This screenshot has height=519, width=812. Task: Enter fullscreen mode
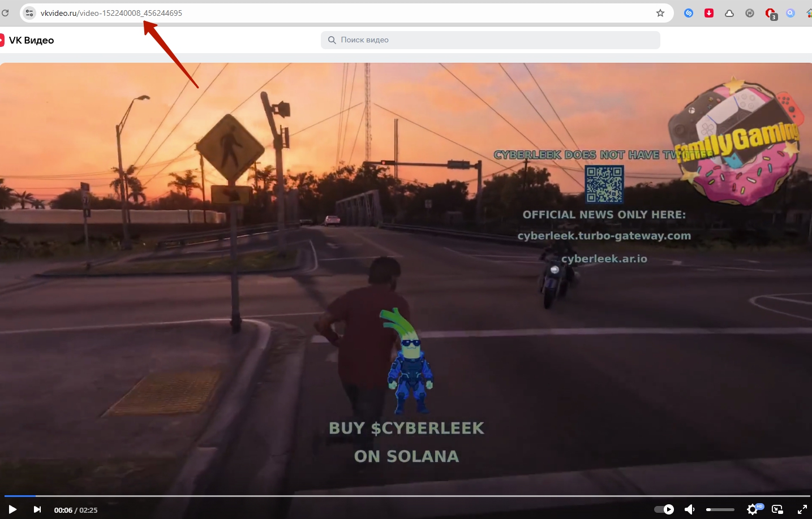[802, 509]
